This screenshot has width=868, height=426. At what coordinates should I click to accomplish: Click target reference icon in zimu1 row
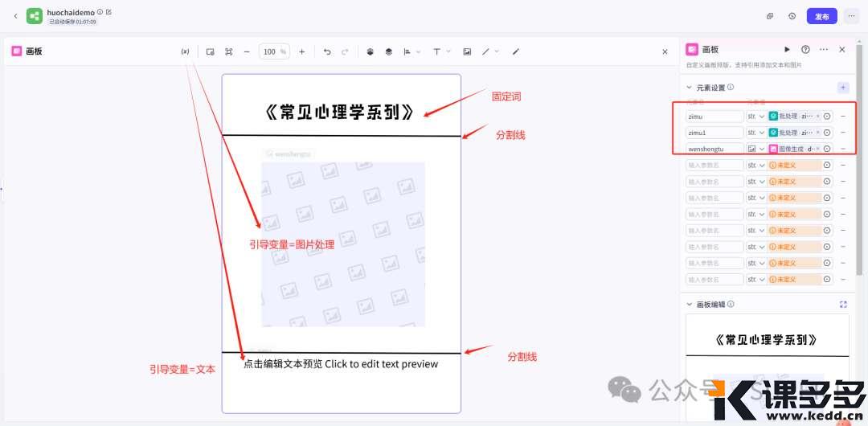[x=827, y=133]
